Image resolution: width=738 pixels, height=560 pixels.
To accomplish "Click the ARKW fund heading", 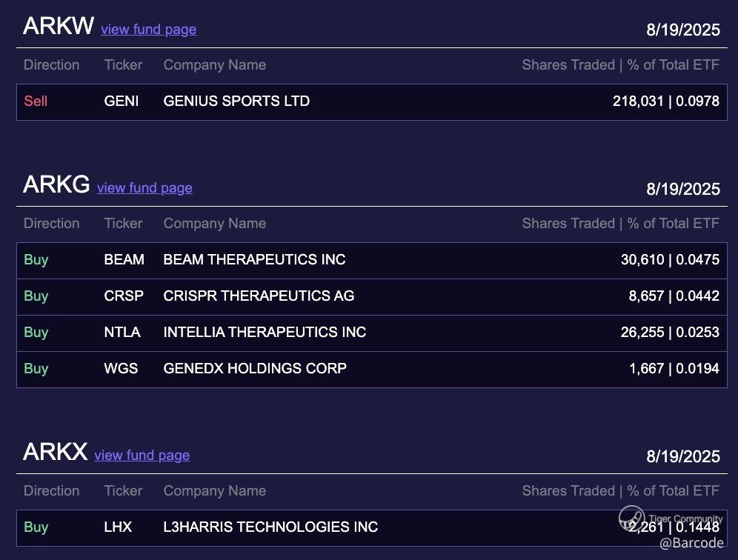I will point(59,27).
